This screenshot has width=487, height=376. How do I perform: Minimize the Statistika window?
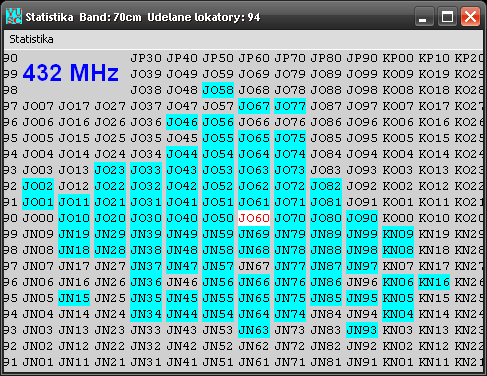[x=424, y=16]
